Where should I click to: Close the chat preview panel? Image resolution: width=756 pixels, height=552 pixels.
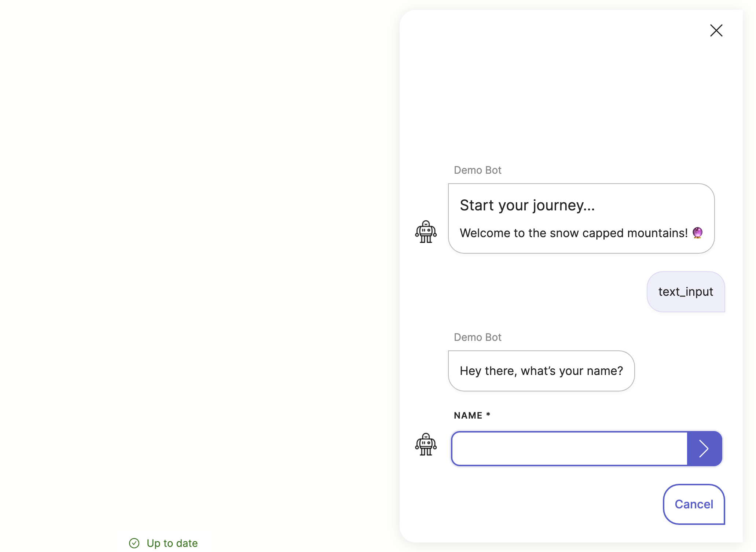pos(716,30)
